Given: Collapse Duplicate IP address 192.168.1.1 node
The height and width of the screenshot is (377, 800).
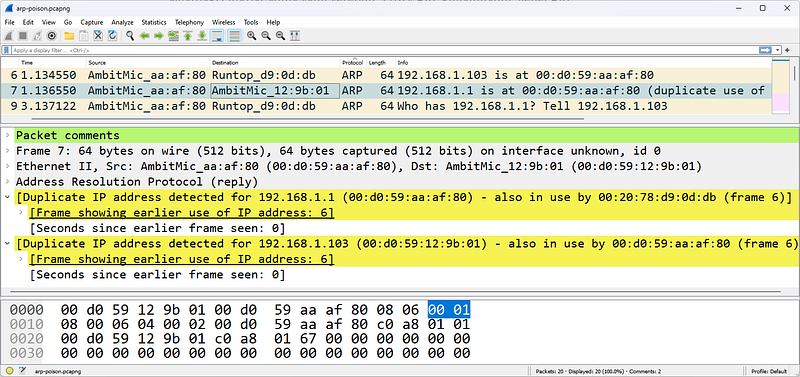Looking at the screenshot, I should pyautogui.click(x=7, y=197).
